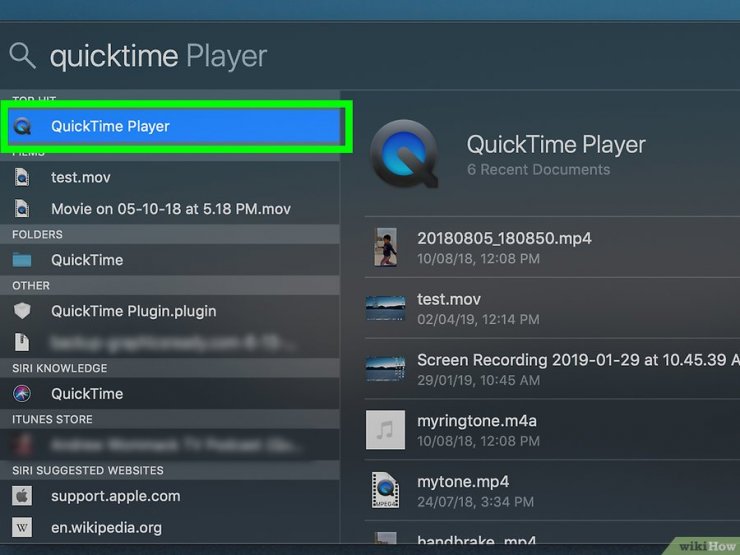
Task: Open the QuickTime Player top hit
Action: pos(174,126)
